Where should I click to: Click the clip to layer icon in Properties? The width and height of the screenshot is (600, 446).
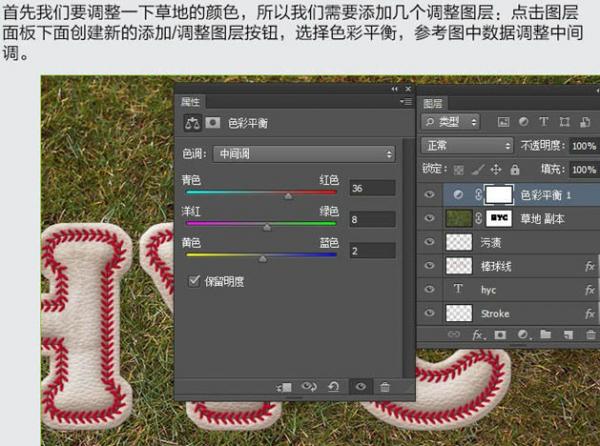(x=285, y=386)
